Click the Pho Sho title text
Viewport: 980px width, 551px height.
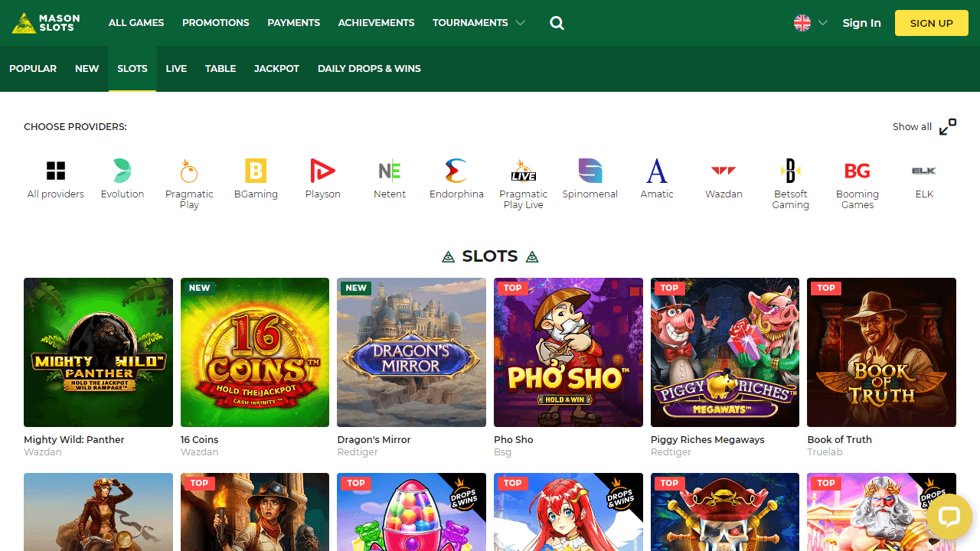514,440
